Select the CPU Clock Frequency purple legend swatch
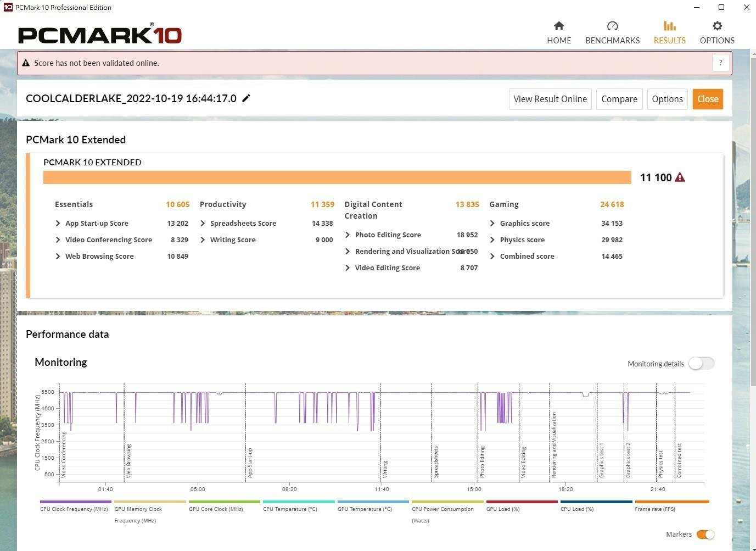Image resolution: width=756 pixels, height=551 pixels. coord(76,502)
